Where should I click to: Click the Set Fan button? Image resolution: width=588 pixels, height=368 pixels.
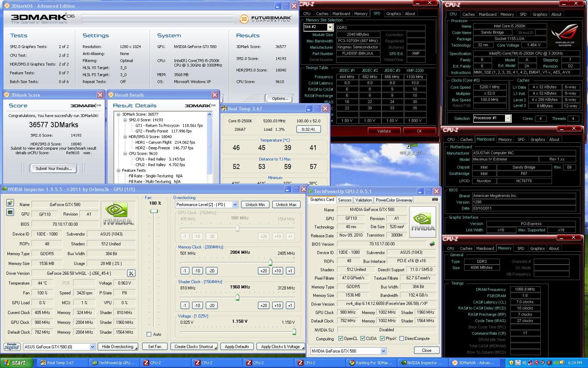pos(154,347)
